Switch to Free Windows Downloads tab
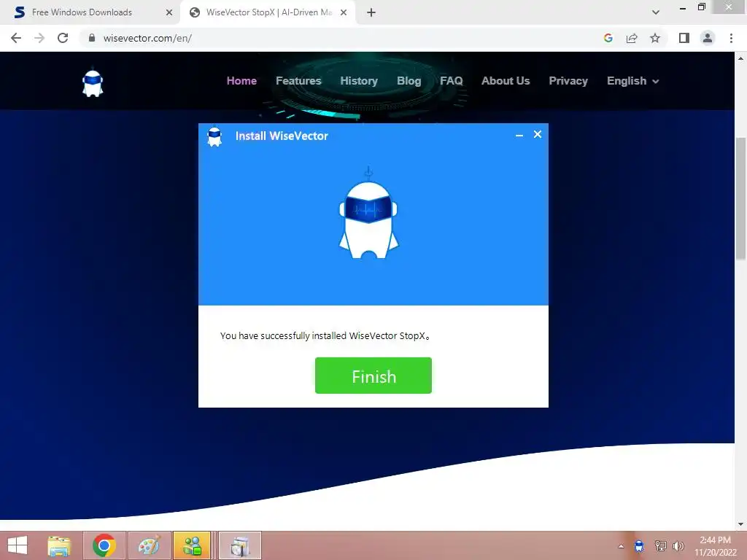747x560 pixels. pos(90,12)
